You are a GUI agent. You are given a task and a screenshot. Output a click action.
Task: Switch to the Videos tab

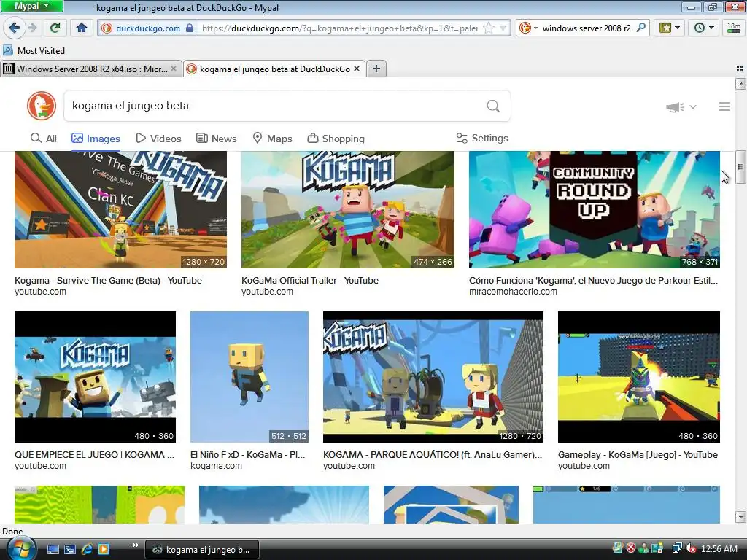tap(158, 139)
